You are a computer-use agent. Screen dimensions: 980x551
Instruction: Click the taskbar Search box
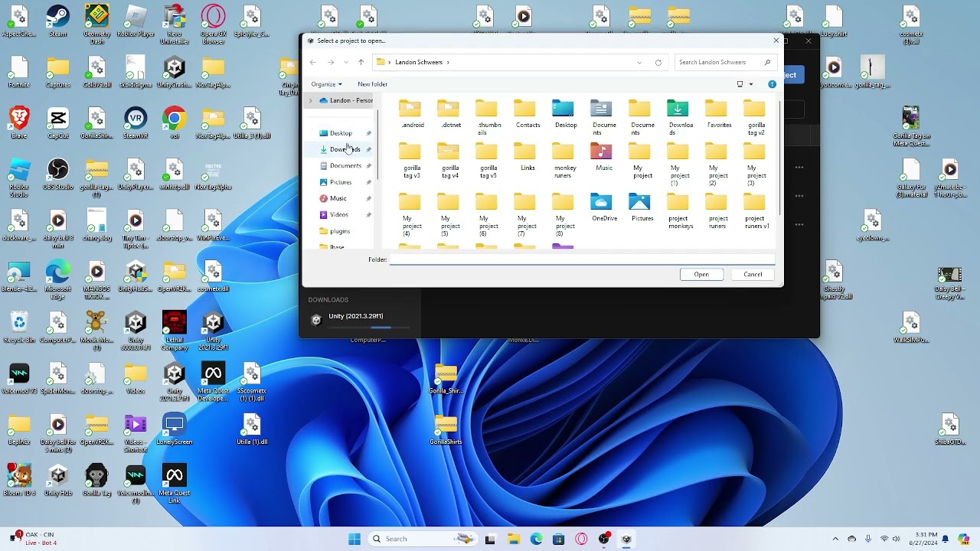point(422,539)
